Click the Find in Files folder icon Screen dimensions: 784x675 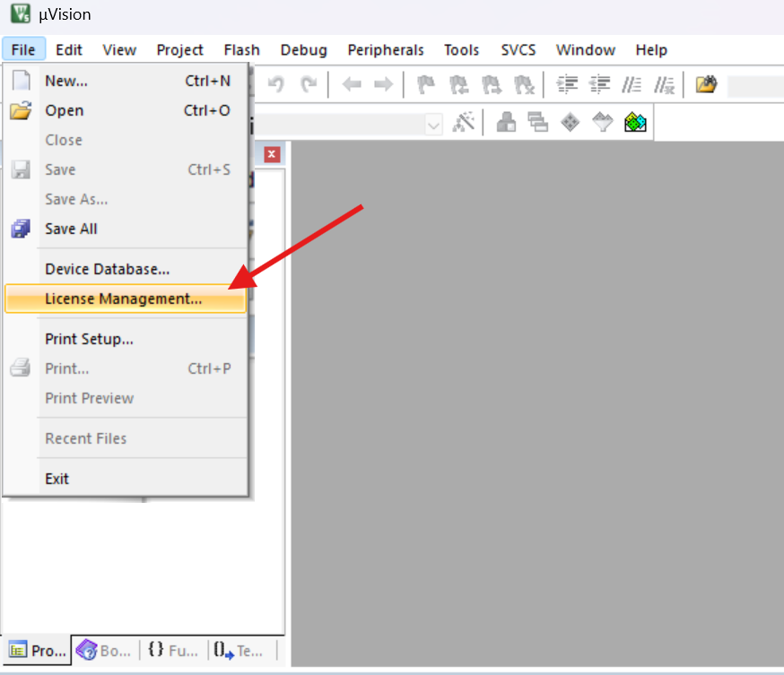click(706, 84)
